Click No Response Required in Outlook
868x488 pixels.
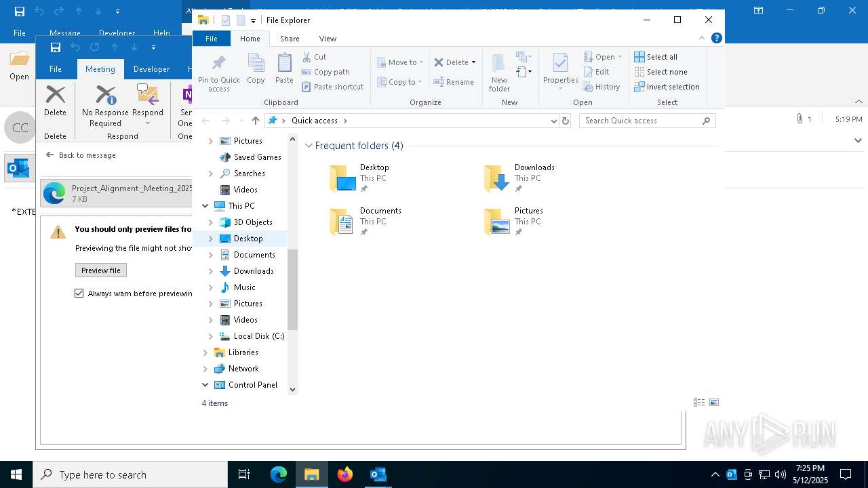(105, 105)
